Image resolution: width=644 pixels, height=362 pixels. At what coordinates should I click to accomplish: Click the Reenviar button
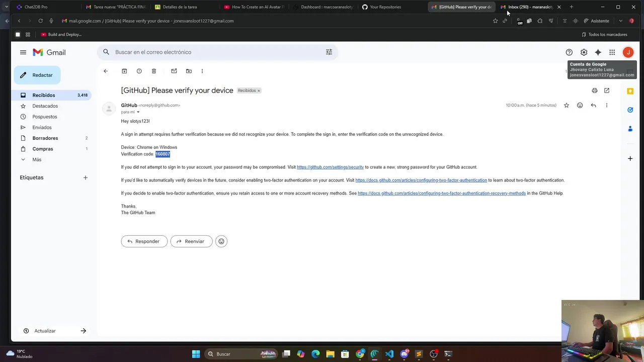point(191,241)
